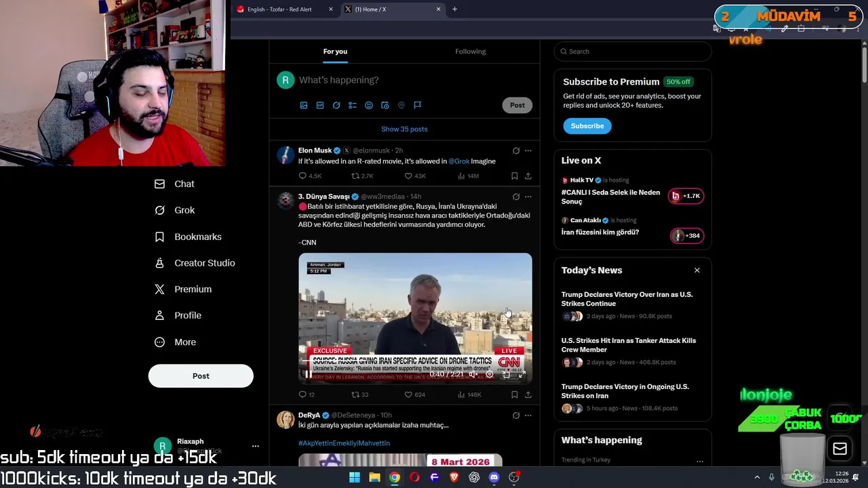The image size is (868, 488).
Task: Open more options on DeRyA post
Action: coord(528,415)
